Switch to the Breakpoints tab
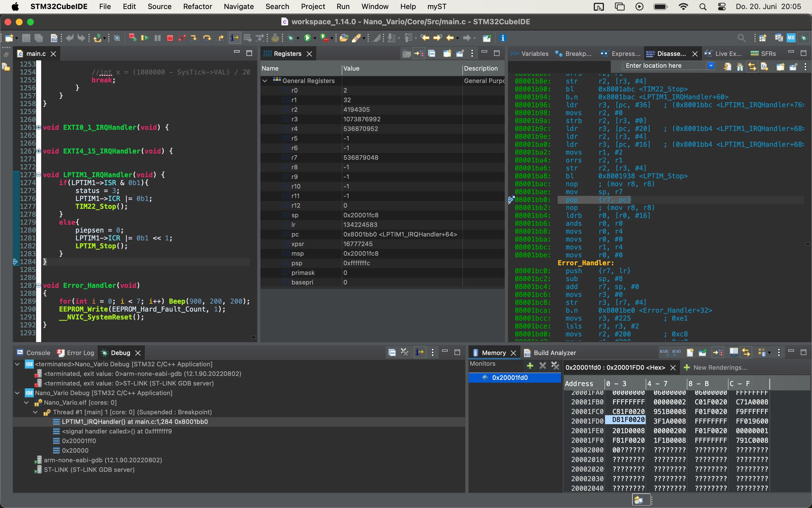This screenshot has height=508, width=812. pos(573,53)
